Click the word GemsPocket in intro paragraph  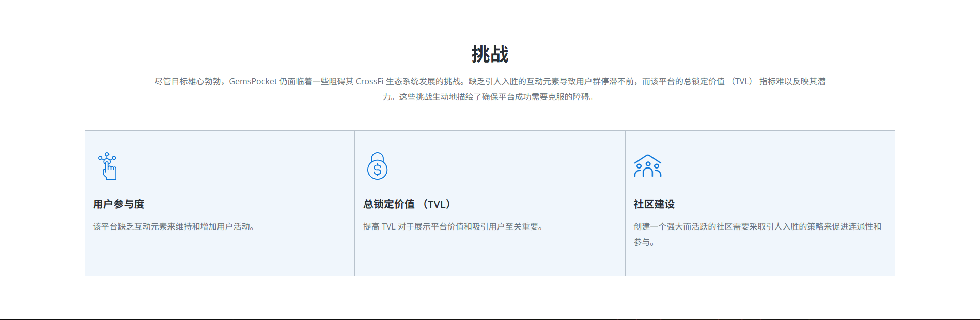253,81
